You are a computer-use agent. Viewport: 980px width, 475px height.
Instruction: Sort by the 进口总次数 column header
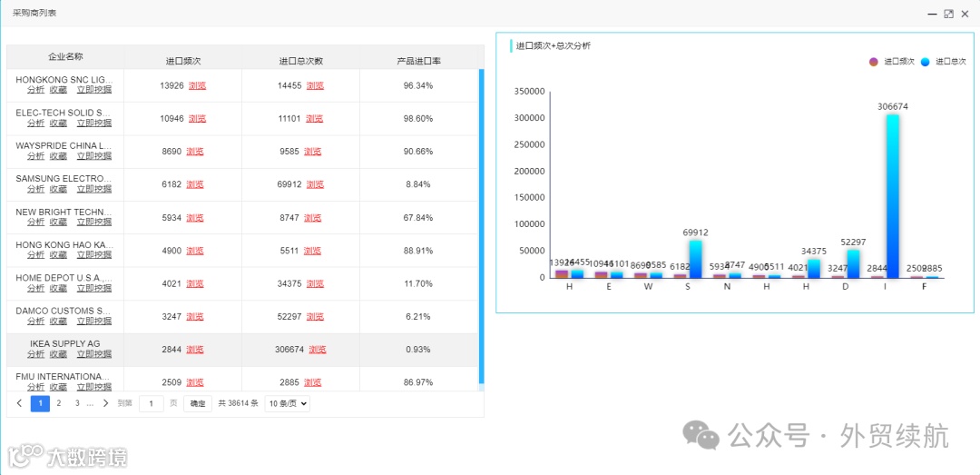[x=300, y=62]
